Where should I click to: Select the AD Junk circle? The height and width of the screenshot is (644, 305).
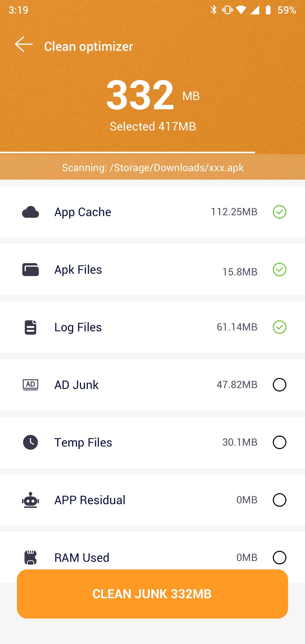tap(280, 385)
